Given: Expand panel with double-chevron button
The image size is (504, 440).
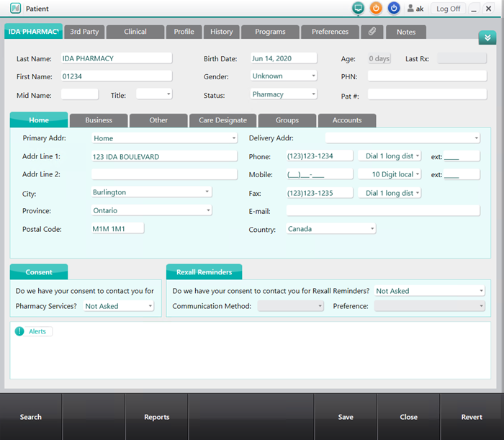Looking at the screenshot, I should (487, 37).
